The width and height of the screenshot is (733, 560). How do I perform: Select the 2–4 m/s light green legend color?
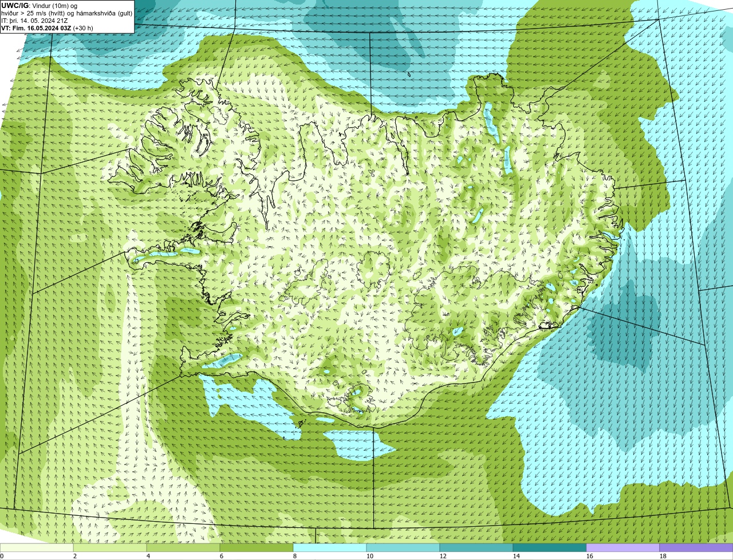(110, 547)
